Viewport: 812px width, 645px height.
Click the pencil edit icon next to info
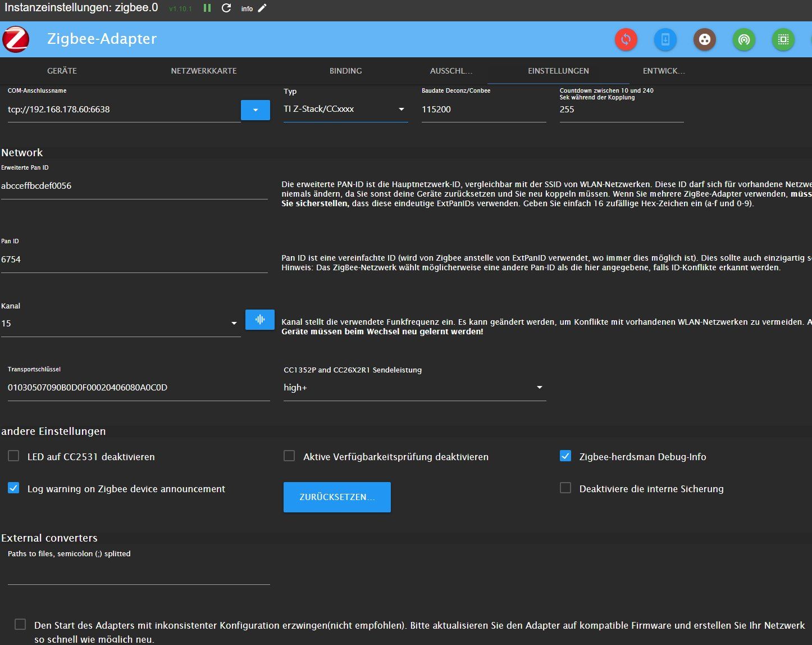click(x=262, y=8)
